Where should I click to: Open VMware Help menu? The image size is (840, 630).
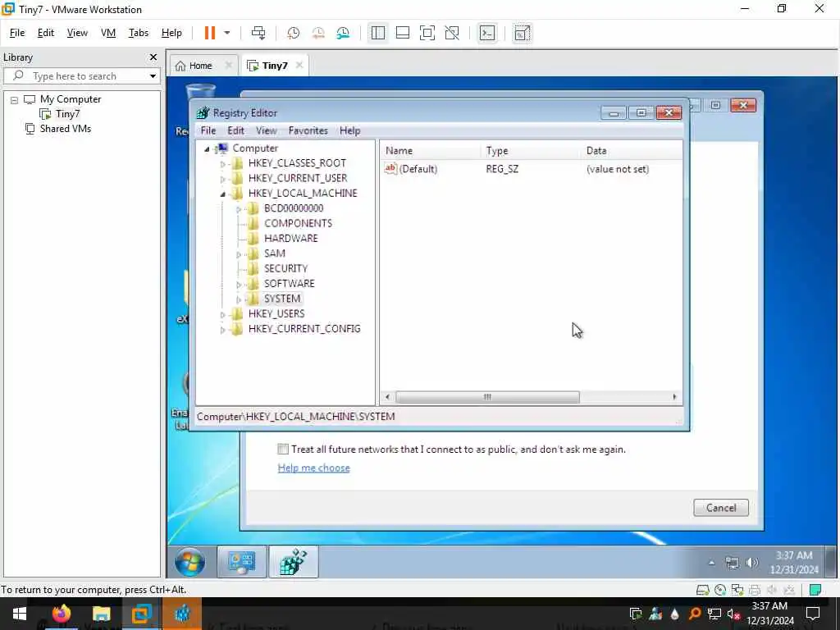click(x=171, y=33)
